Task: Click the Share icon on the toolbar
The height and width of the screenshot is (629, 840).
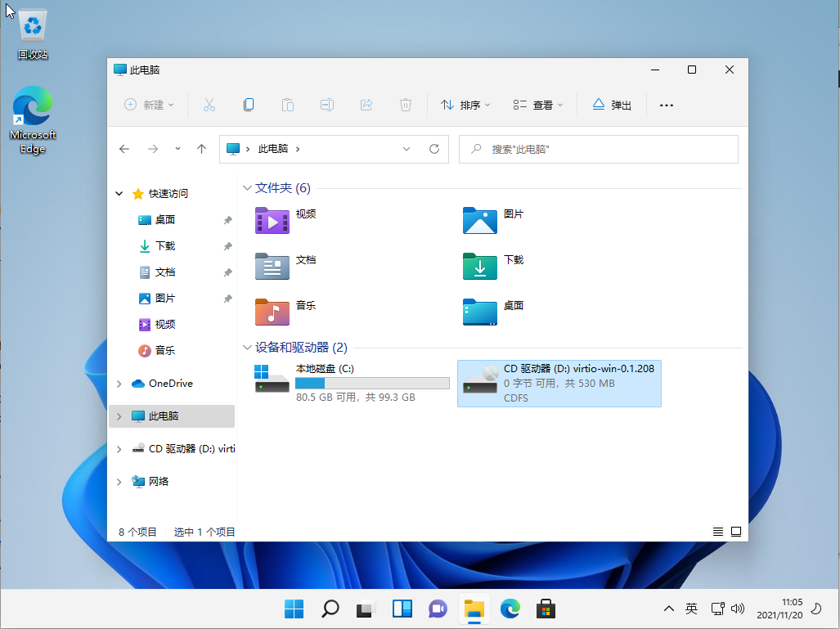Action: point(366,105)
